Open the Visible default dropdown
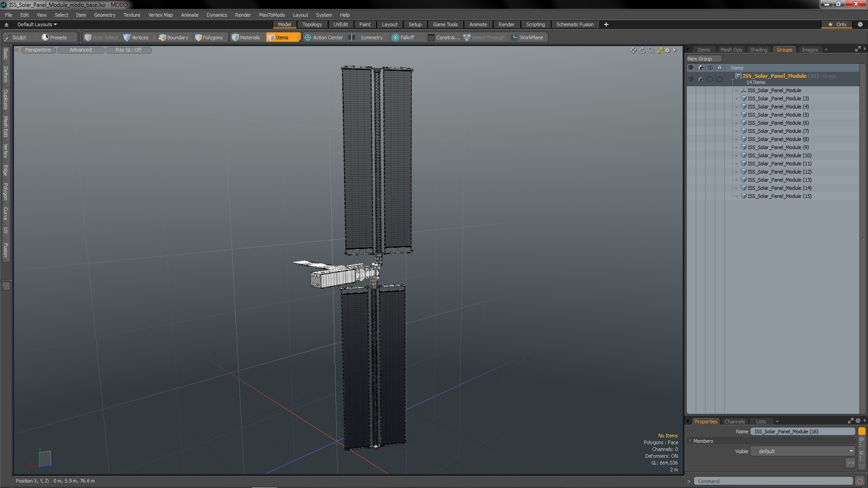The image size is (868, 488). [803, 451]
